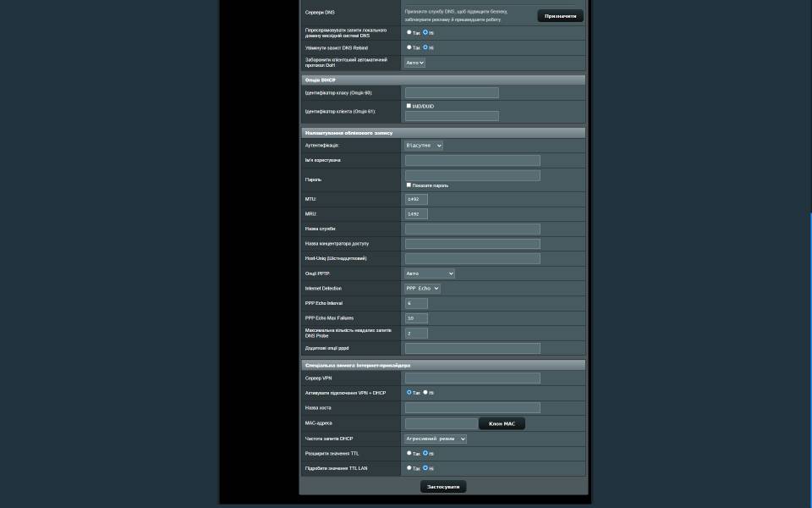Open the DoH protocol Авто dropdown
Image resolution: width=812 pixels, height=508 pixels.
pyautogui.click(x=414, y=63)
